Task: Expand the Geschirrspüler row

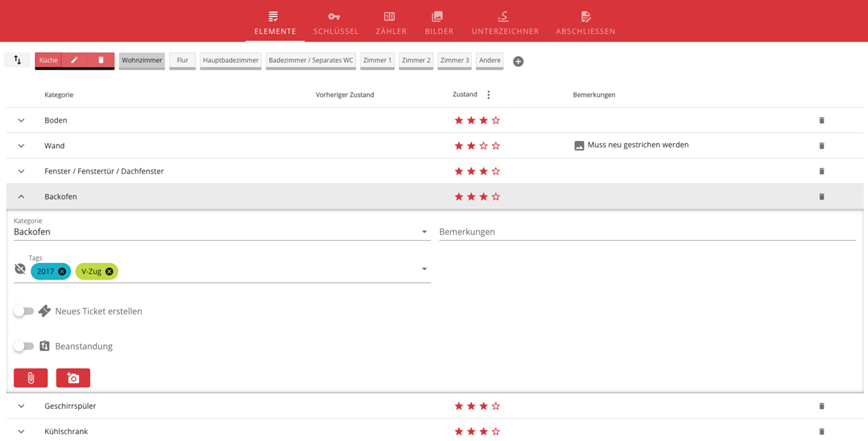Action: (21, 406)
